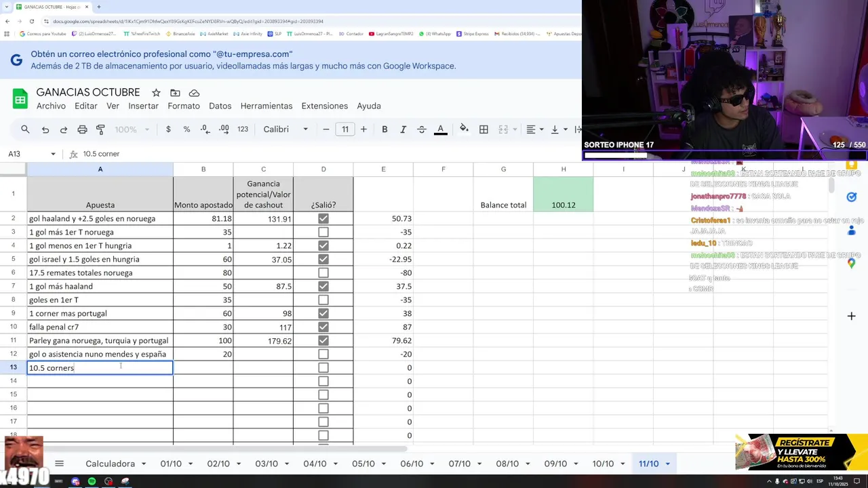The image size is (868, 488).
Task: Click the GANACIAS OCTUBRE document title
Action: point(88,92)
